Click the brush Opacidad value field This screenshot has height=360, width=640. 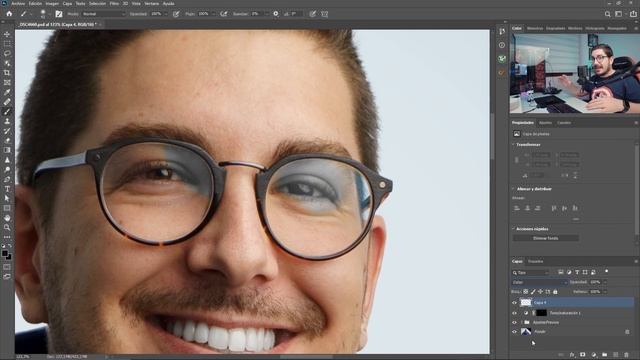click(156, 14)
